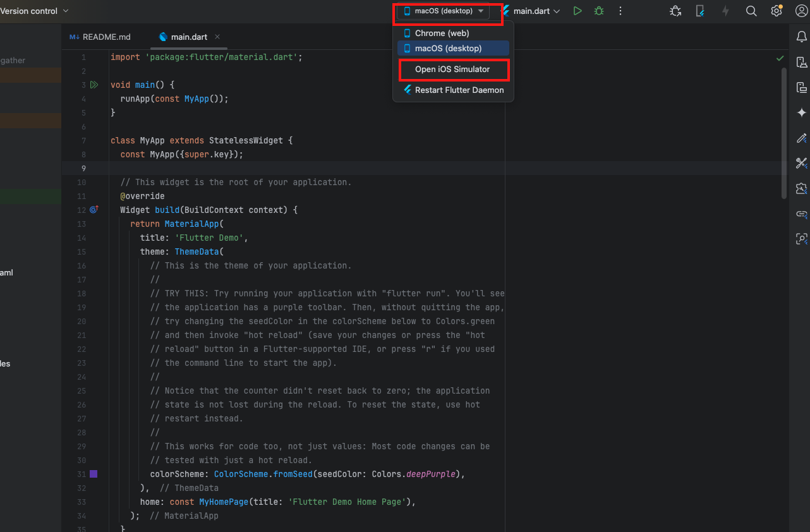This screenshot has width=810, height=532.
Task: Open Flutter Deep Links chain icon
Action: pos(802,214)
